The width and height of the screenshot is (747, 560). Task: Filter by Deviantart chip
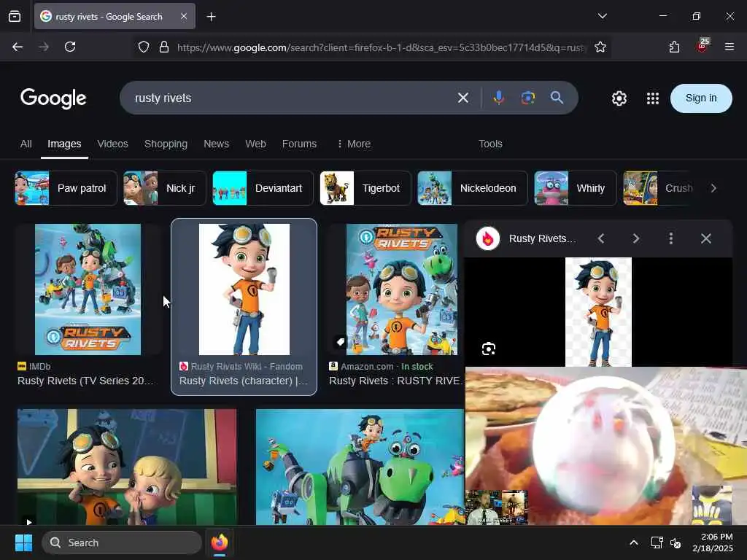263,188
